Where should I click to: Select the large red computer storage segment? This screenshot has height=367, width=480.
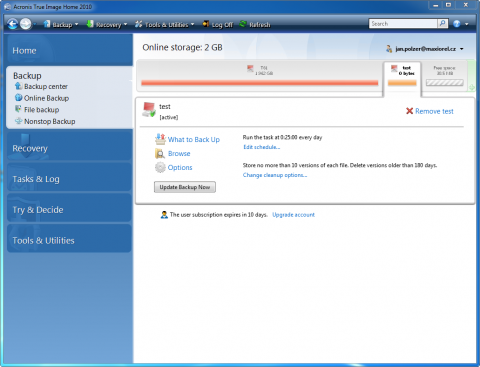(x=260, y=77)
